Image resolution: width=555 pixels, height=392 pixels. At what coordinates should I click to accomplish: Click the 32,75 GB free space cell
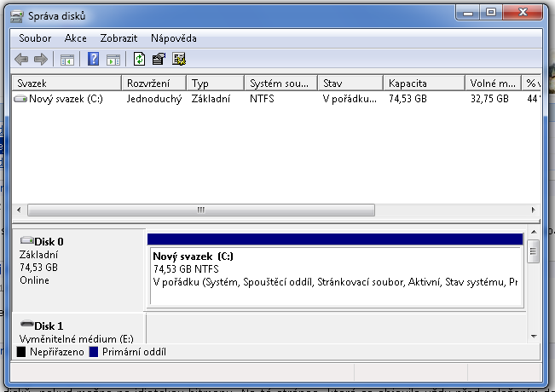[489, 99]
